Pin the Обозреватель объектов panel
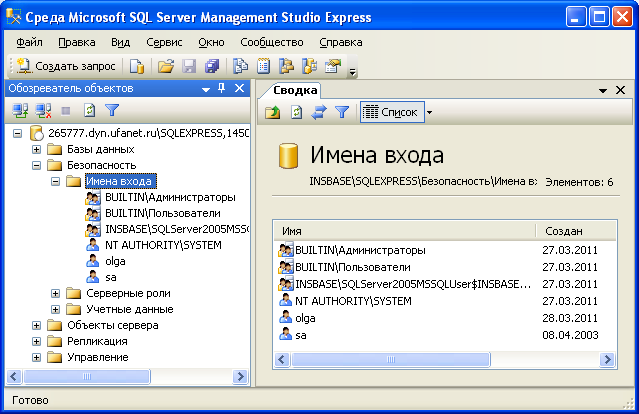The width and height of the screenshot is (639, 414). coord(222,88)
